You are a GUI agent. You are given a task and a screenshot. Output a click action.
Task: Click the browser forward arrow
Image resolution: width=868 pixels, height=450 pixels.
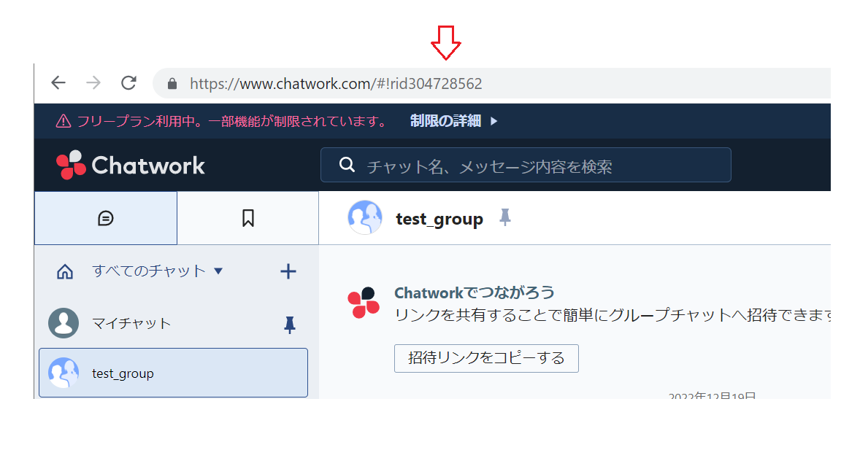(x=93, y=83)
